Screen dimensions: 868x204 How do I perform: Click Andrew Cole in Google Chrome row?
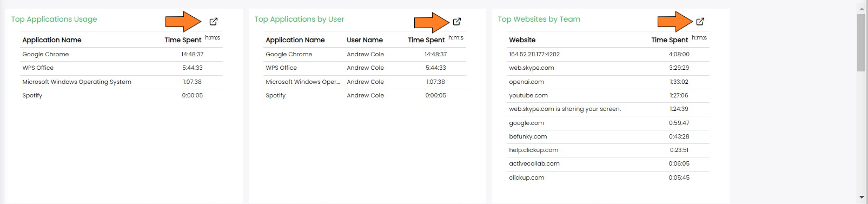(366, 54)
